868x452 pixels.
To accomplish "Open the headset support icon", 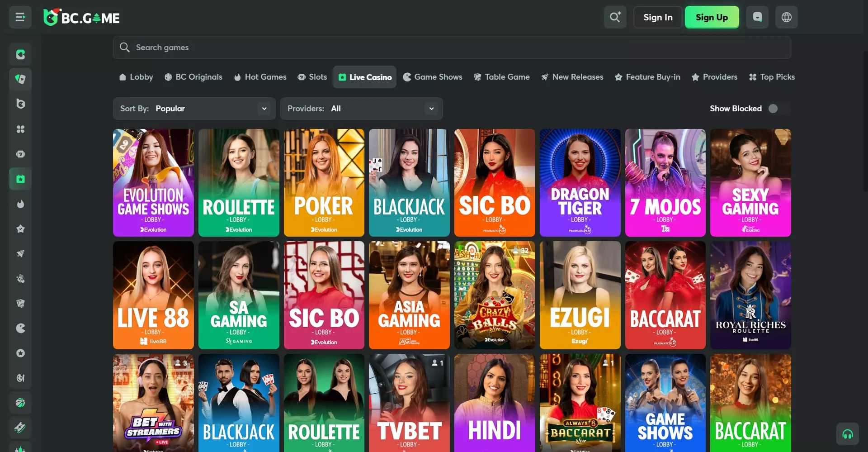I will point(847,434).
